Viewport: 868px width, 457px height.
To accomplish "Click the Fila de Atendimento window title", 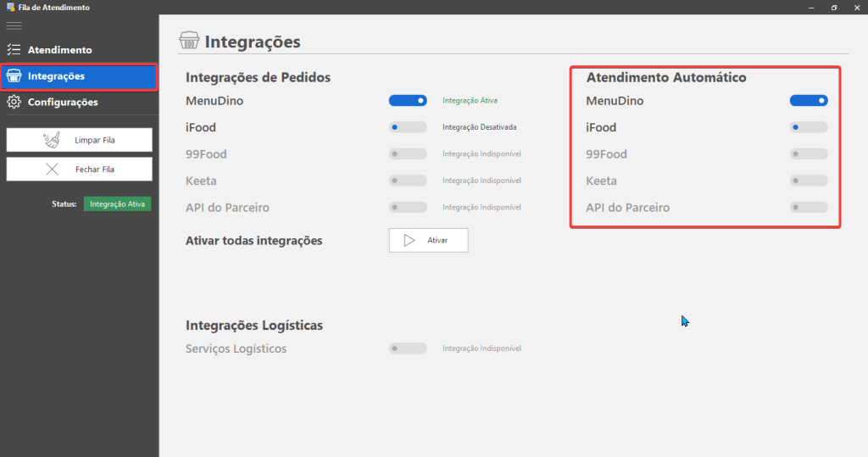I will [53, 7].
